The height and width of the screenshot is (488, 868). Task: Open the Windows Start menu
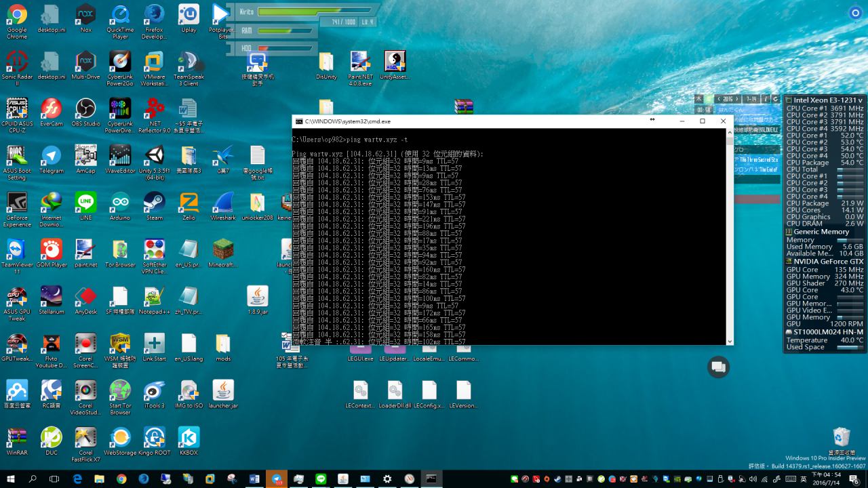(11, 479)
